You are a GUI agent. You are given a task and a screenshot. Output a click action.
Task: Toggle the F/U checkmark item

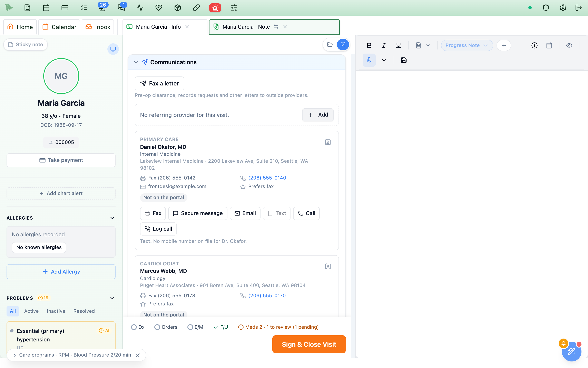point(221,327)
